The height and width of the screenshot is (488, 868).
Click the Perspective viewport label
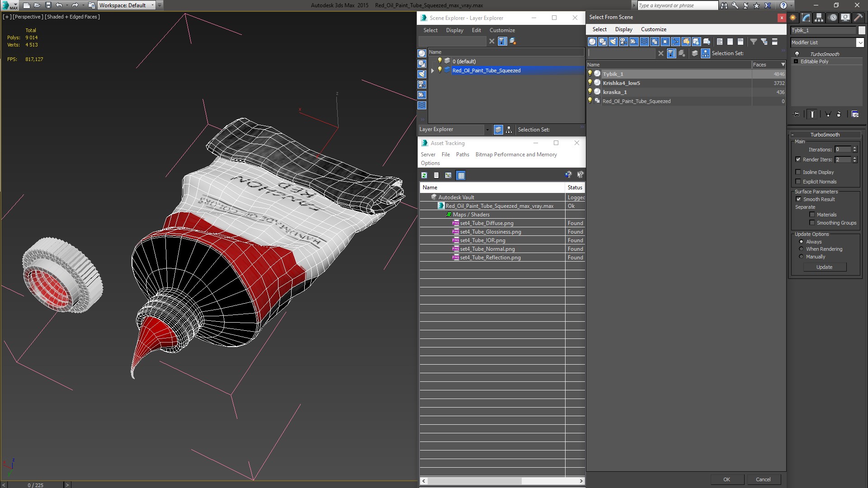[28, 17]
